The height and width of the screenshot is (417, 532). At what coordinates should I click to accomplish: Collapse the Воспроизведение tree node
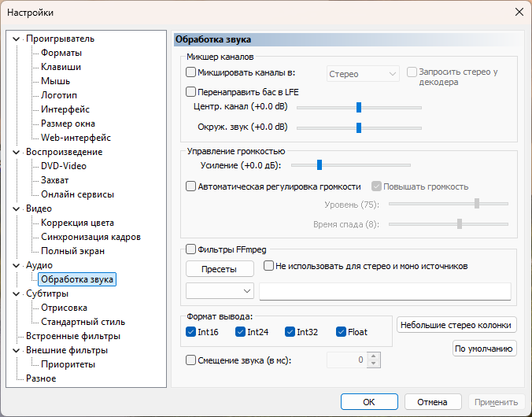click(x=16, y=152)
